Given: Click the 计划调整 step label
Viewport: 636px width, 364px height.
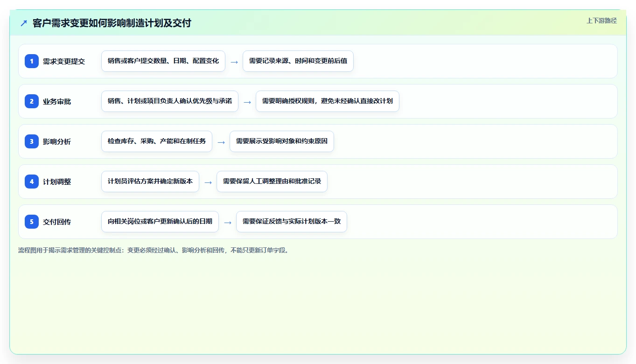Looking at the screenshot, I should point(57,182).
